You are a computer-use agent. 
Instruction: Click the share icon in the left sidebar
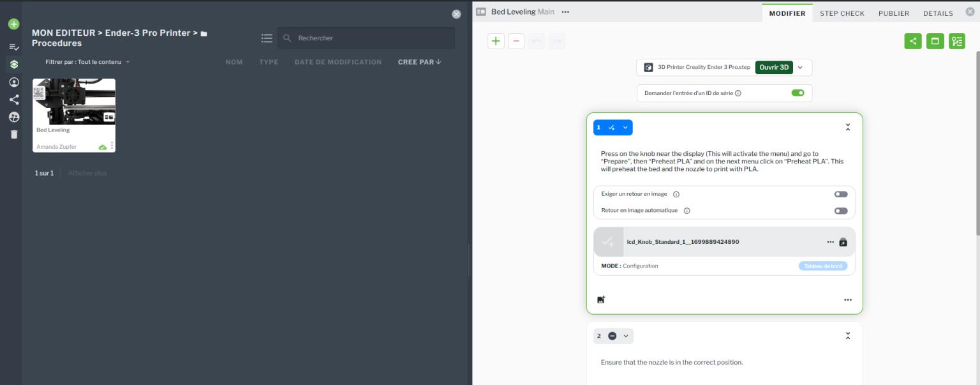[x=13, y=100]
